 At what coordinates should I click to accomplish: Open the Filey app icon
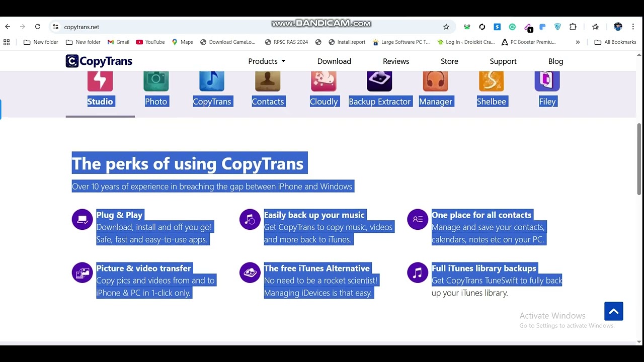[x=547, y=81]
